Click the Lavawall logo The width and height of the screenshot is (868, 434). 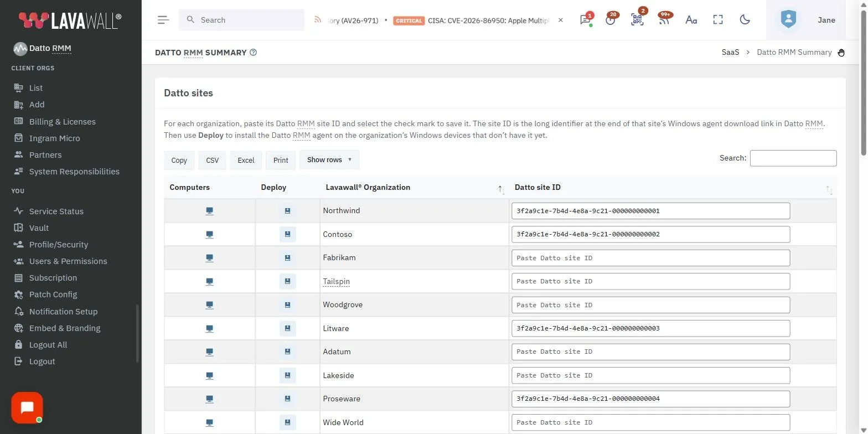pos(70,20)
